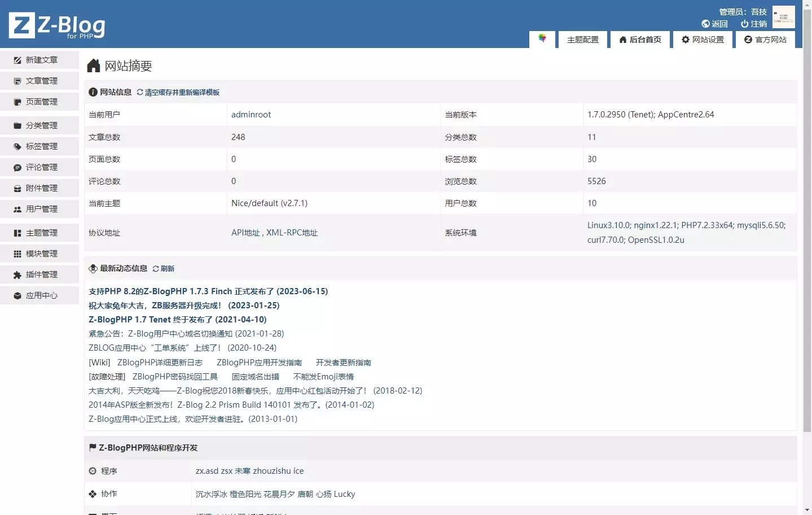Go to 分类管理 in the sidebar
Viewport: 812px width, 515px height.
click(x=39, y=125)
